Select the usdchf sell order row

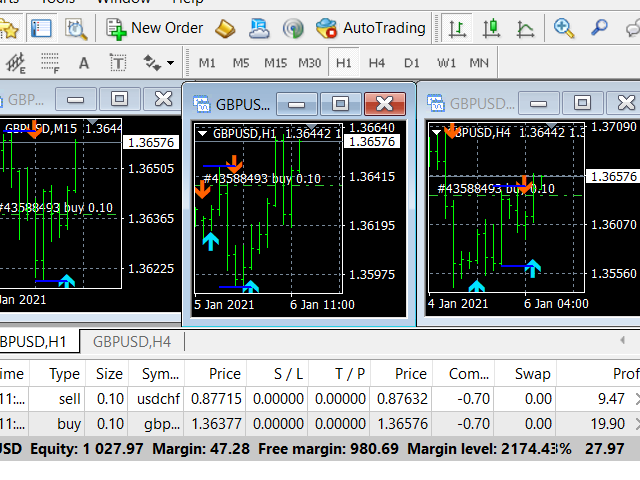320,399
